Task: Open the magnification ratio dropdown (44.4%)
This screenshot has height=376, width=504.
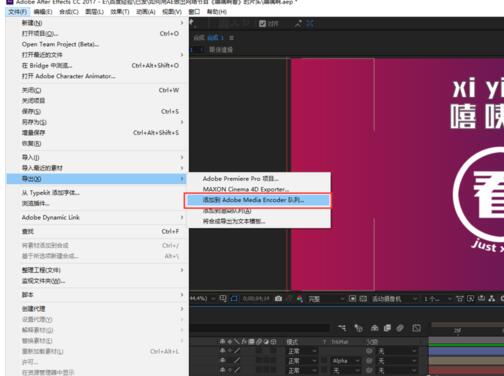Action: pos(203,298)
